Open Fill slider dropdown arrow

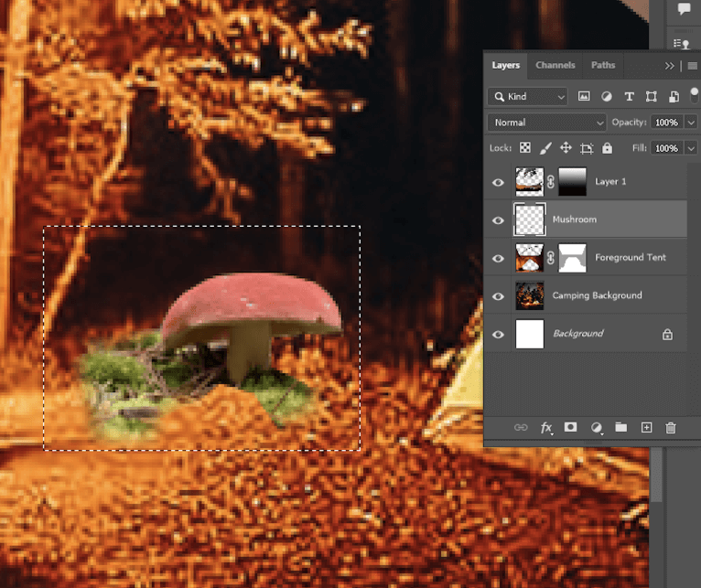click(691, 148)
